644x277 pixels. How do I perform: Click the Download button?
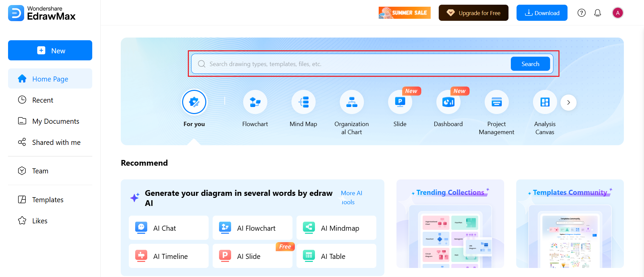(542, 13)
